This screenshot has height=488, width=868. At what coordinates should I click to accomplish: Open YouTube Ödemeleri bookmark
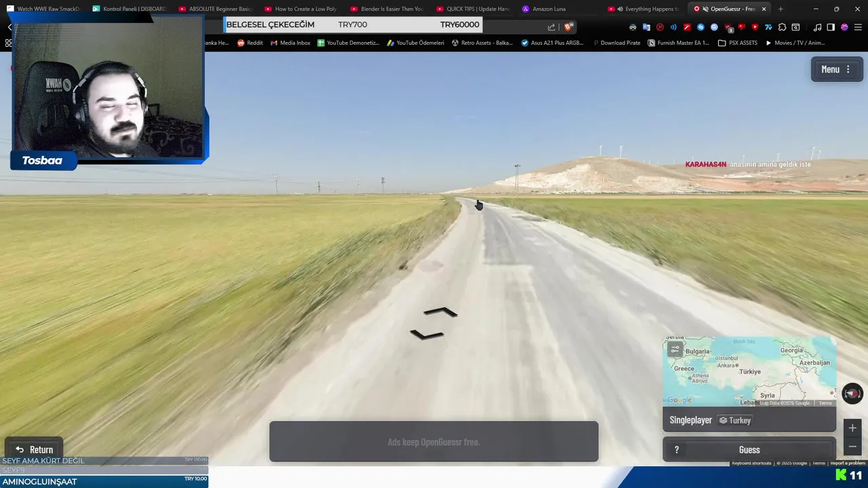coord(415,43)
